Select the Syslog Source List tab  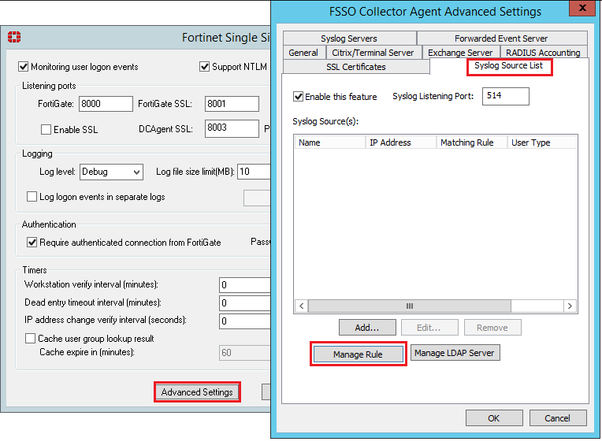point(509,66)
